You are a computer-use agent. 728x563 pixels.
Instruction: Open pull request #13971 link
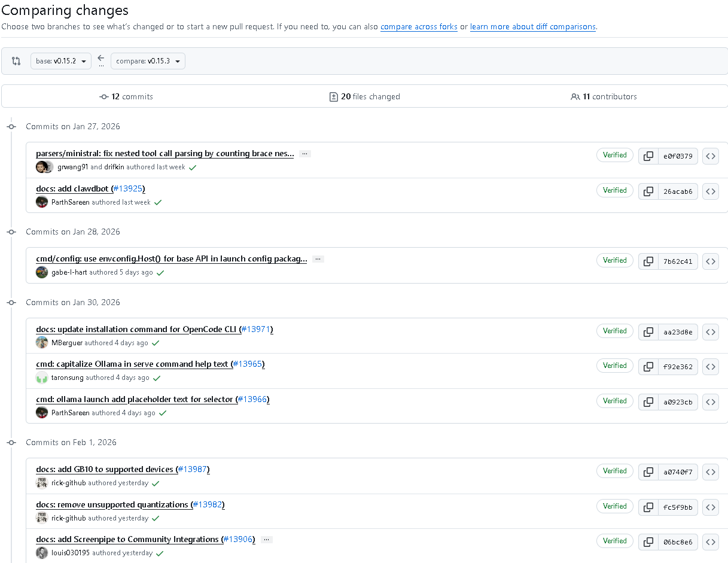[x=256, y=330]
